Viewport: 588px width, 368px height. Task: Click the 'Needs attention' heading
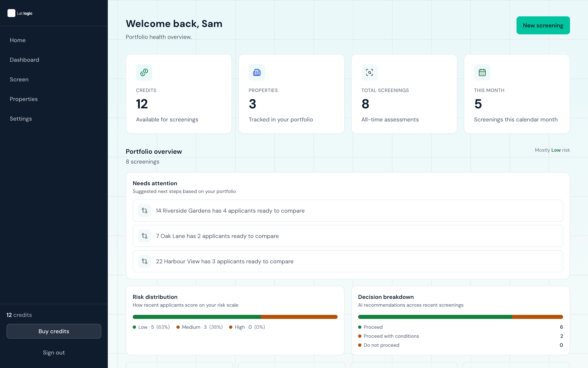pyautogui.click(x=155, y=183)
